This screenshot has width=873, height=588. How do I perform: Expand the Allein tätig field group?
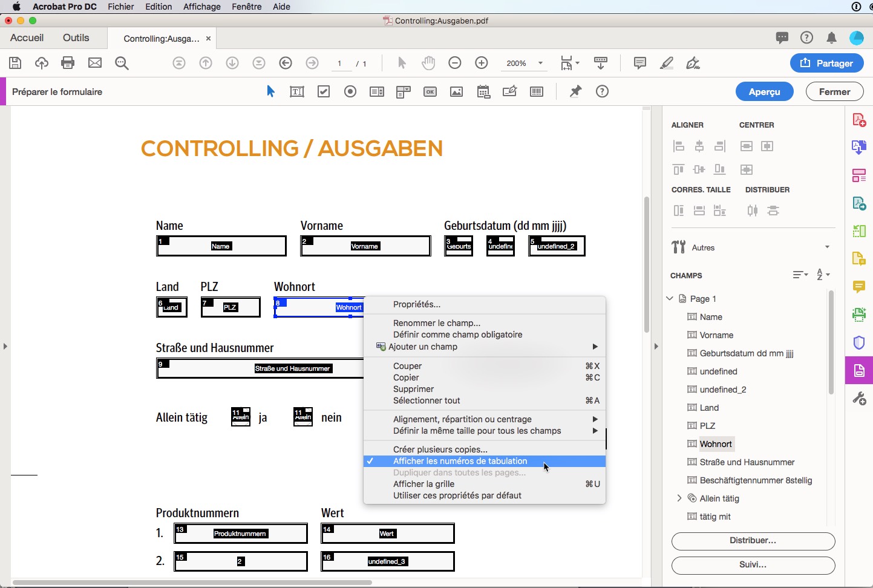pyautogui.click(x=679, y=498)
